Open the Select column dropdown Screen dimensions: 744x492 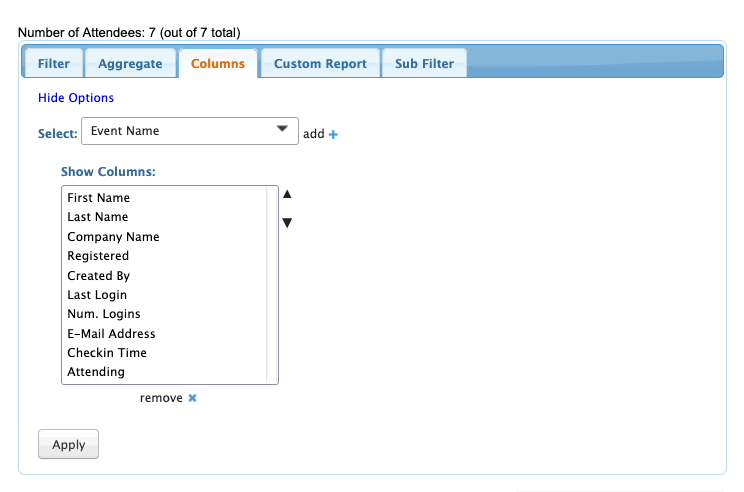tap(188, 131)
